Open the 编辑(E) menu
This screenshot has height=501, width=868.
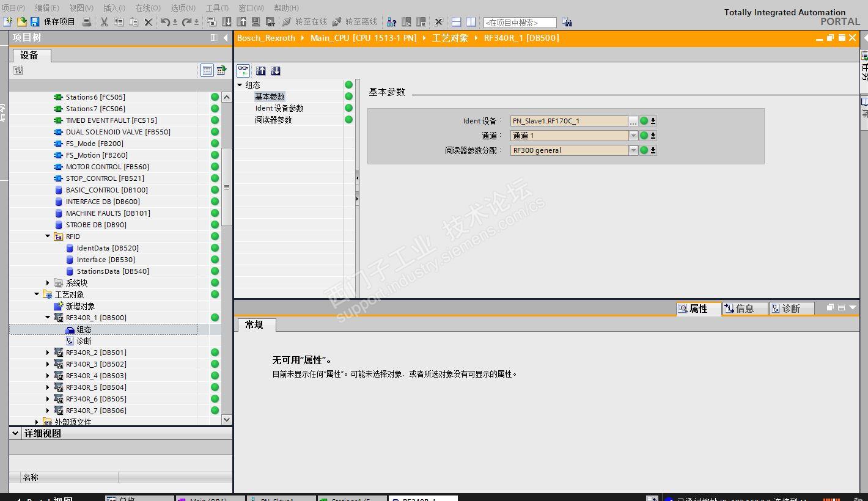pos(47,8)
